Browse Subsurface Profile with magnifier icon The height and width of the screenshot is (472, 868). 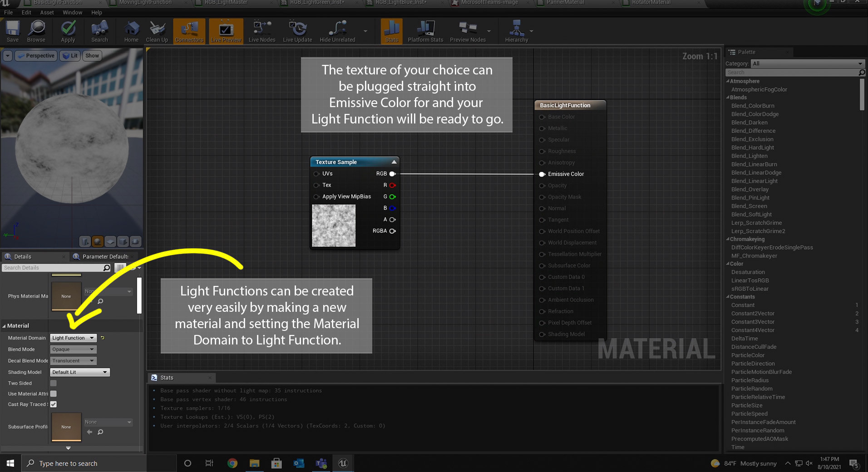pyautogui.click(x=100, y=432)
